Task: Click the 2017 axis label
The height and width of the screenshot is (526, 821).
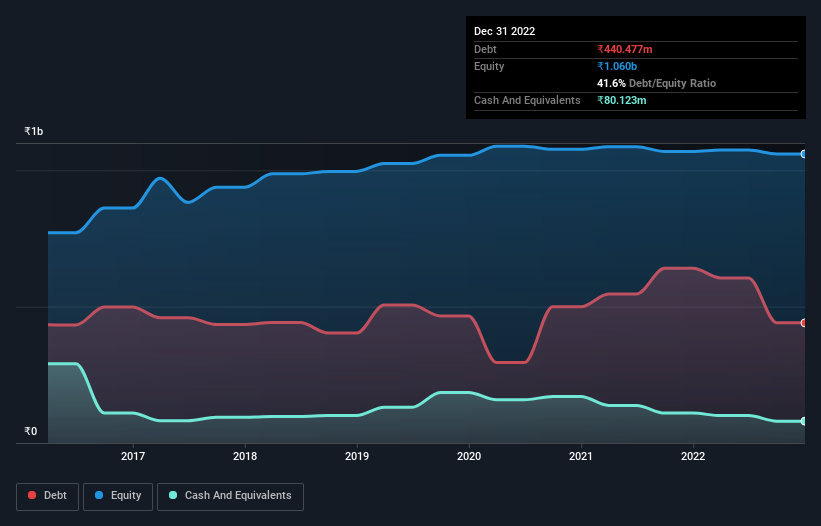Action: 133,456
